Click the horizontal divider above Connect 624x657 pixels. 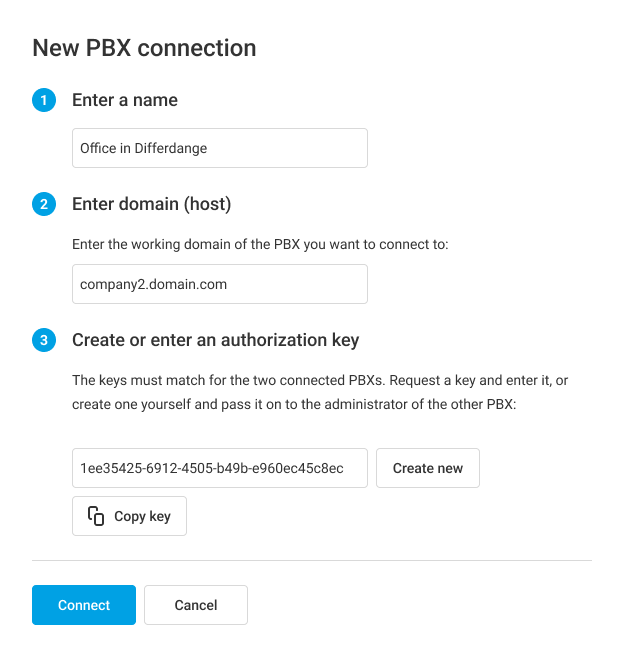pyautogui.click(x=312, y=561)
